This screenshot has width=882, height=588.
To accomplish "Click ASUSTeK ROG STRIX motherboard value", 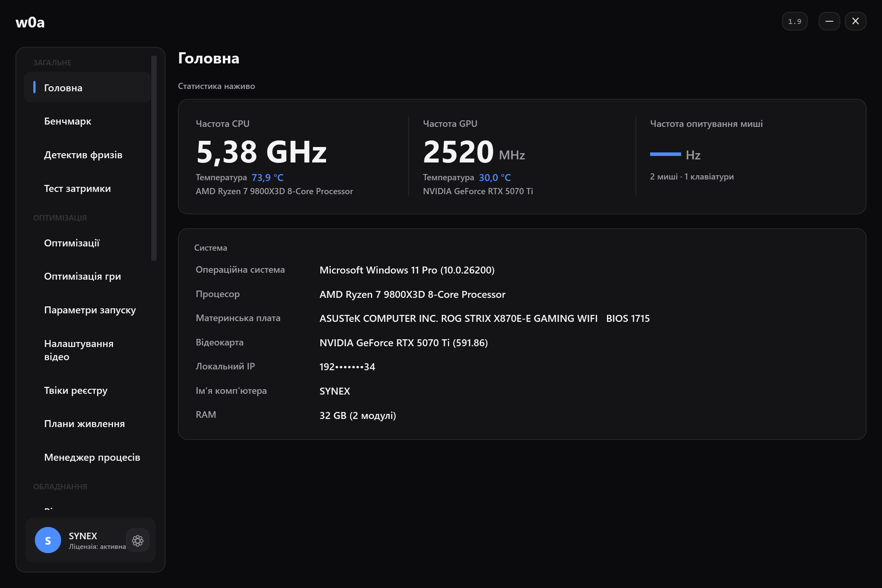I will coord(458,318).
